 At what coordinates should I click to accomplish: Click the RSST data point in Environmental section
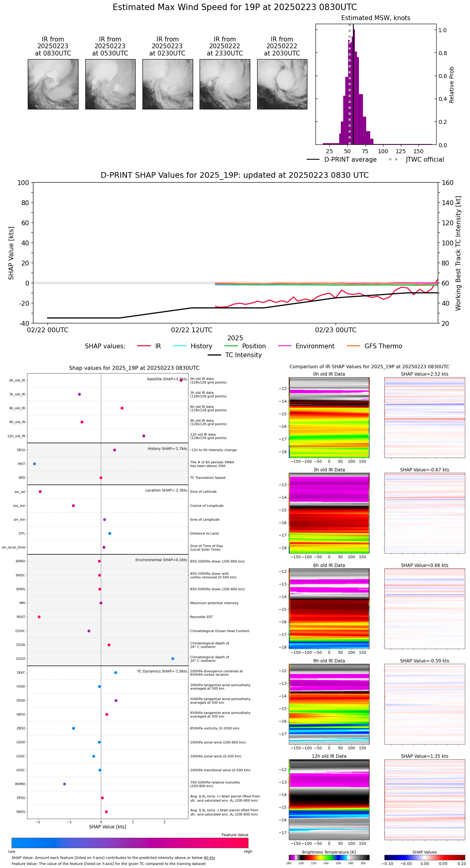coord(39,617)
